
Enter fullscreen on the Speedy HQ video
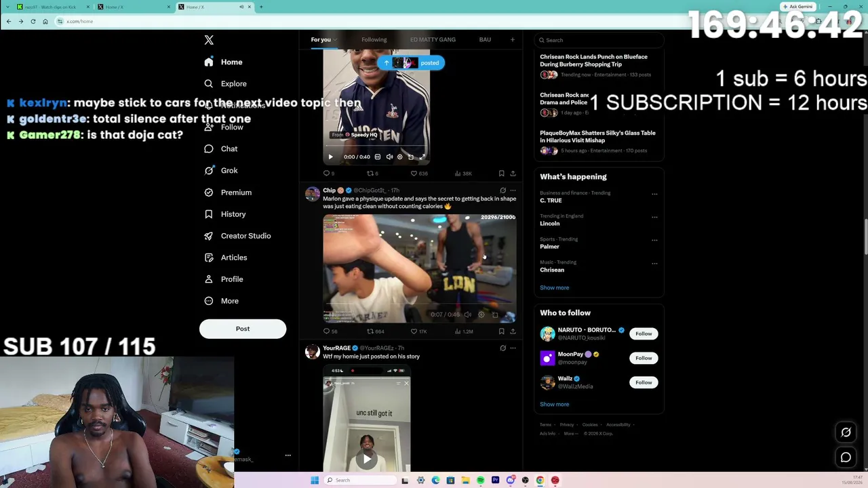tap(422, 157)
